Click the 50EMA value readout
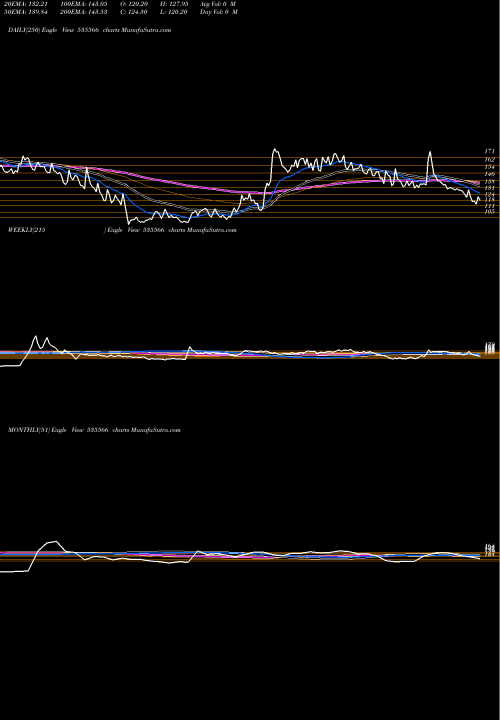This screenshot has width=500, height=720. point(25,12)
